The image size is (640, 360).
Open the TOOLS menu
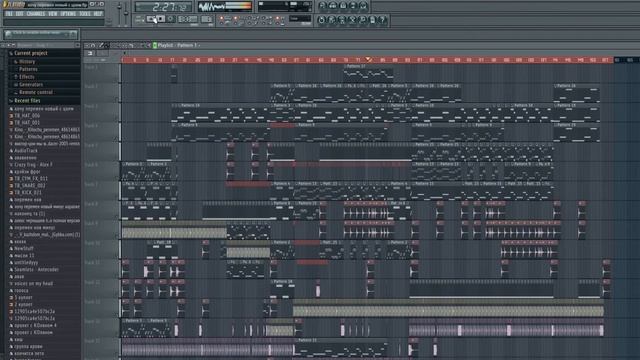pyautogui.click(x=84, y=14)
